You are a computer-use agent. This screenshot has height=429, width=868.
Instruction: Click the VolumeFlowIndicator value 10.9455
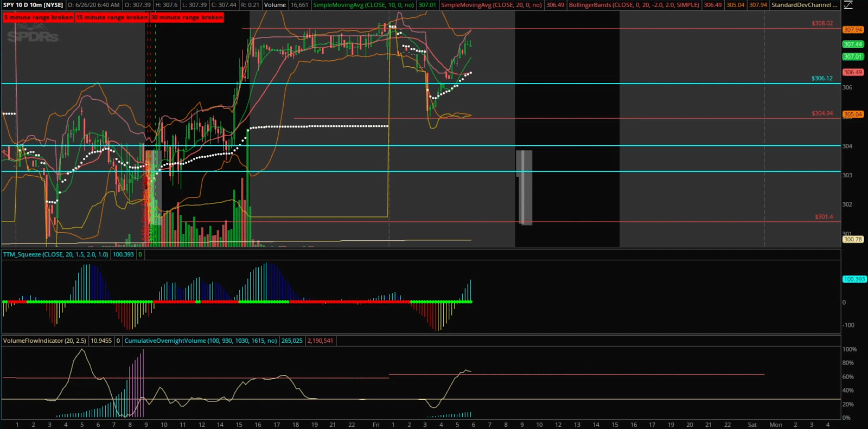[x=101, y=341]
